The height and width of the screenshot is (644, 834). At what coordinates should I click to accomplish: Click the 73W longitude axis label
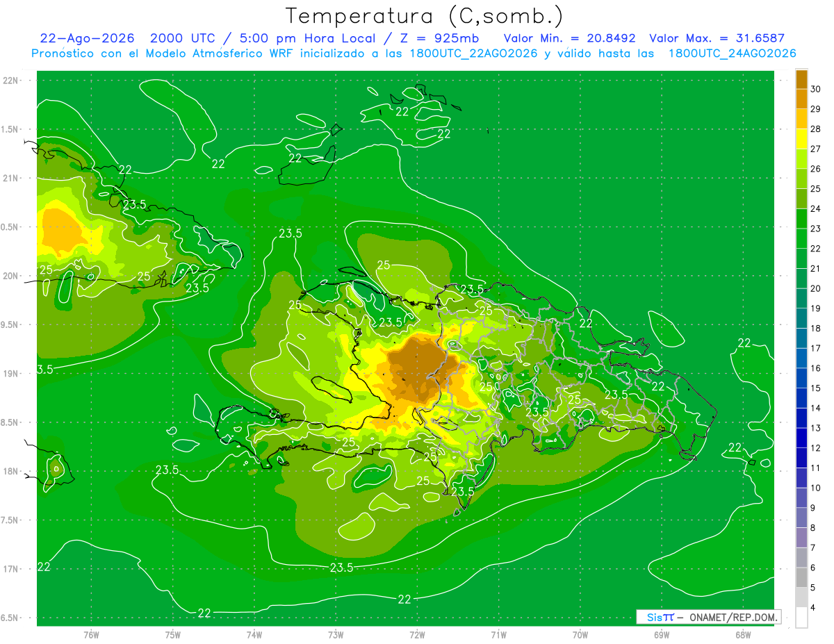336,634
